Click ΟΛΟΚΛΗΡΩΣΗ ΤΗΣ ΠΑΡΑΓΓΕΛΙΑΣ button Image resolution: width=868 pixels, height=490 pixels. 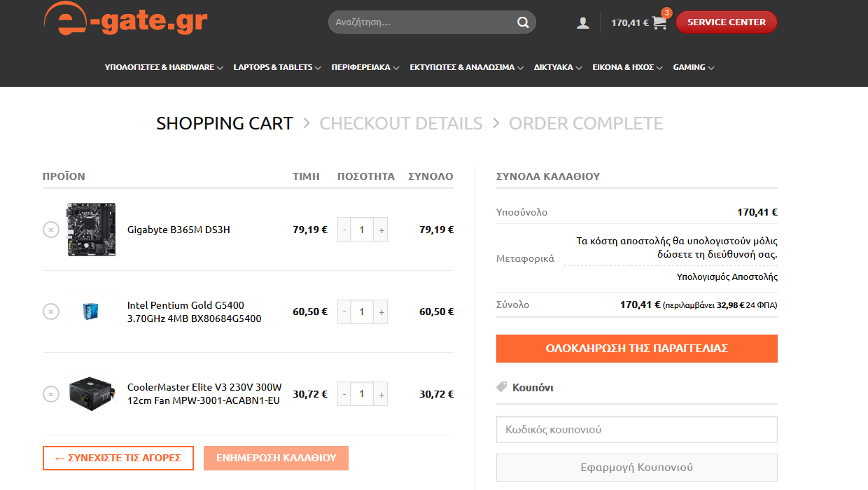click(x=637, y=349)
